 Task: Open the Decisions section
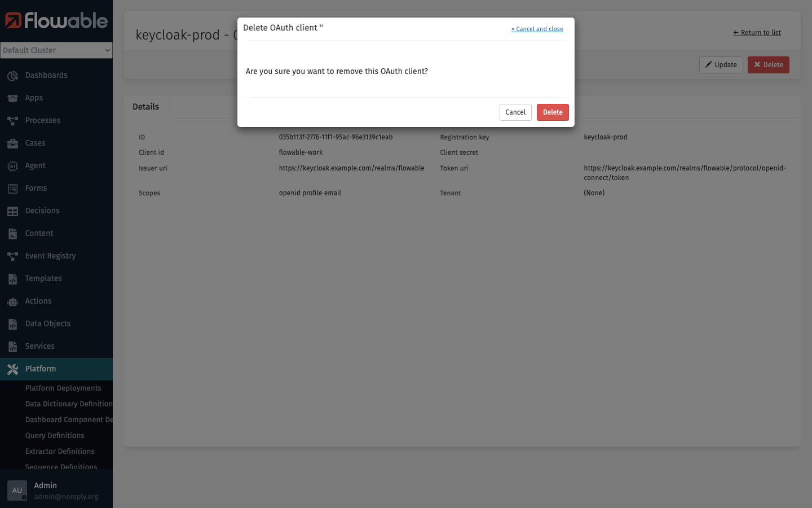pos(42,211)
